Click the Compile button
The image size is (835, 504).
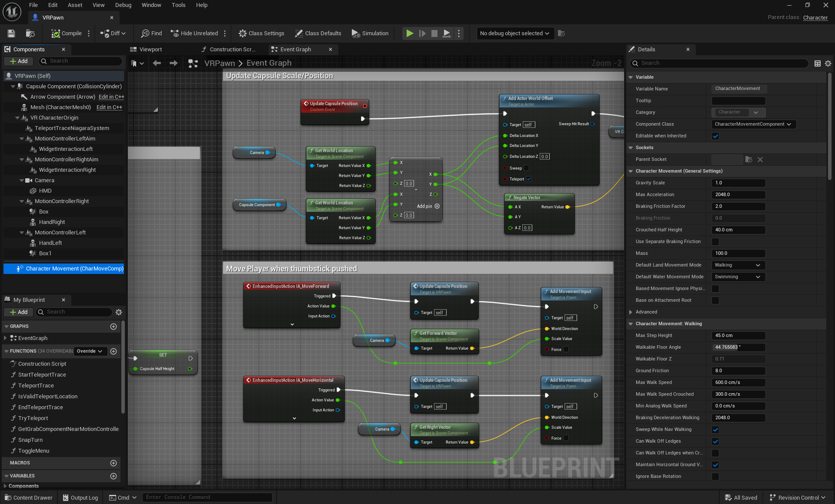click(x=67, y=33)
